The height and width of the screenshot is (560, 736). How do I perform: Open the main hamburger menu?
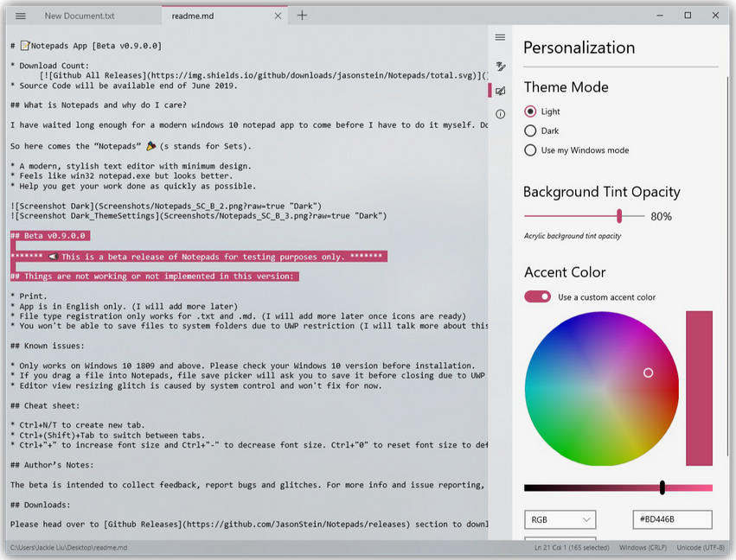pos(21,16)
